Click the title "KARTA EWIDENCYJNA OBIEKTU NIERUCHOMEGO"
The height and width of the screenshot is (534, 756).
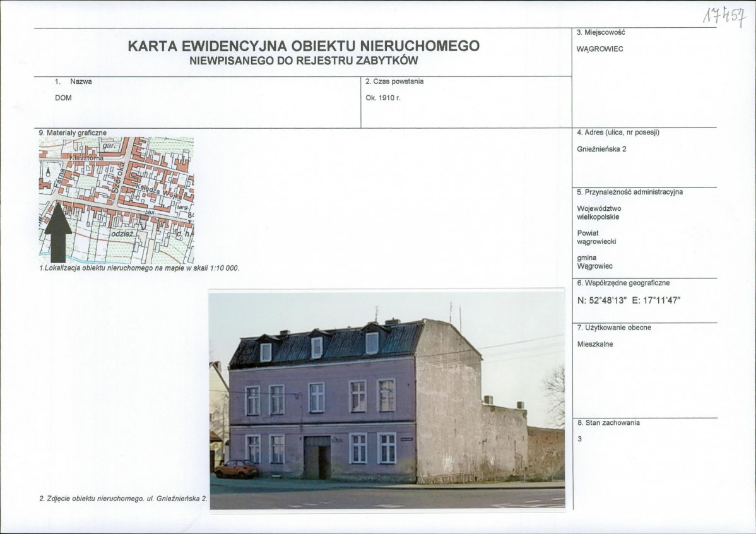coord(304,46)
